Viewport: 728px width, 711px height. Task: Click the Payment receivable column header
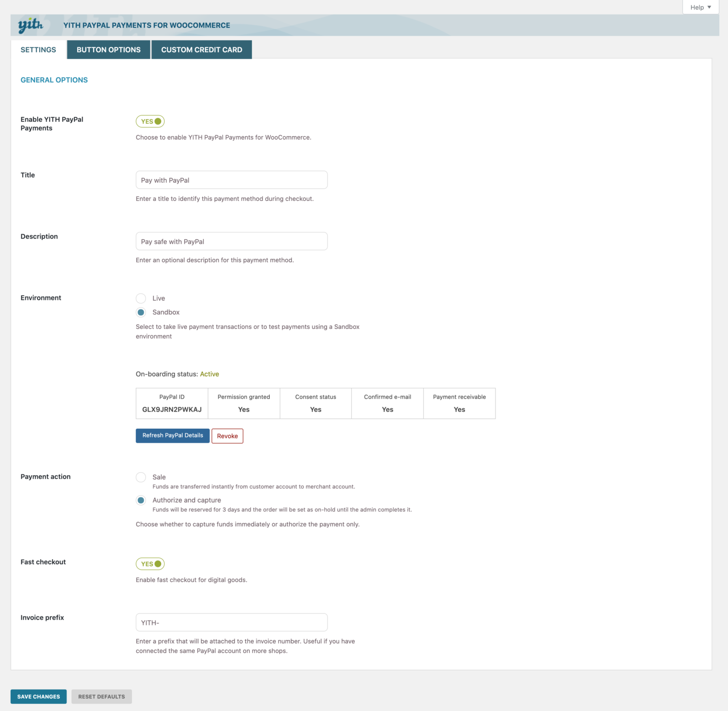click(x=459, y=397)
